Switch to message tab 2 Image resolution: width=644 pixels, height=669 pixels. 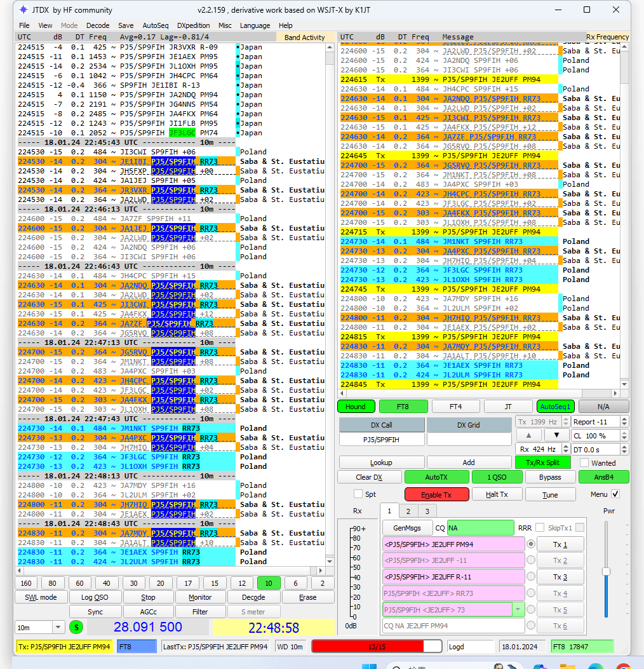408,511
